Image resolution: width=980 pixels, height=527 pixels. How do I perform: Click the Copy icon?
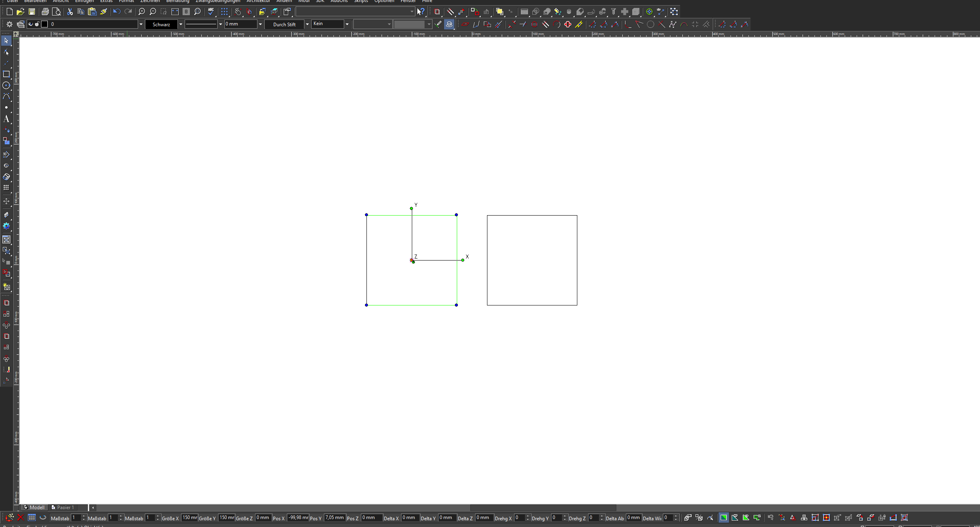[x=81, y=12]
